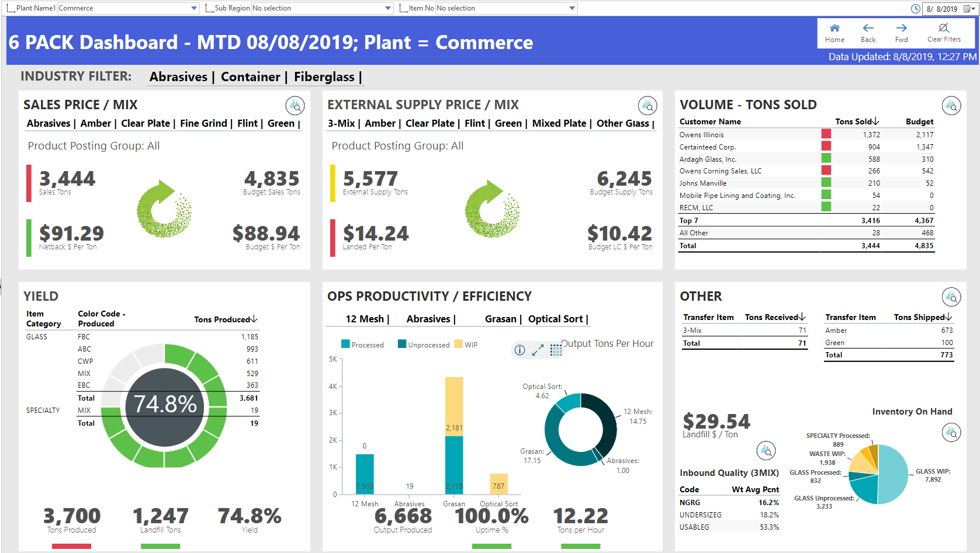Click the GLASS WIP pie slice
Viewport: 980px width, 553px height.
tap(894, 474)
